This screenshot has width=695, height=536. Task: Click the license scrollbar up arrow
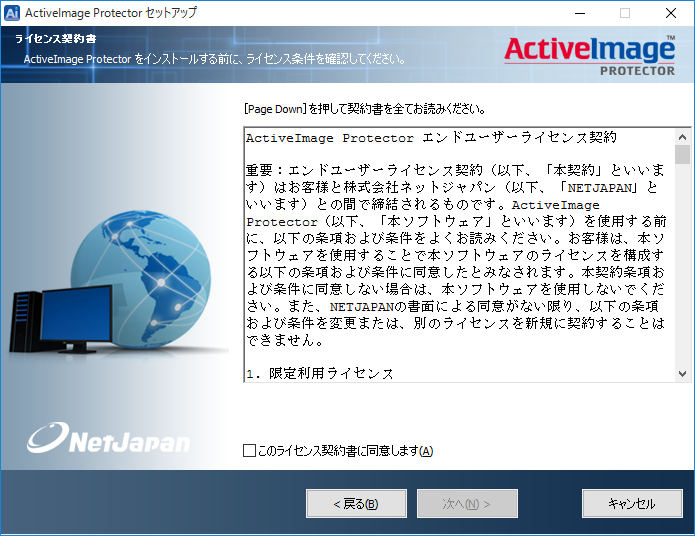pyautogui.click(x=682, y=135)
